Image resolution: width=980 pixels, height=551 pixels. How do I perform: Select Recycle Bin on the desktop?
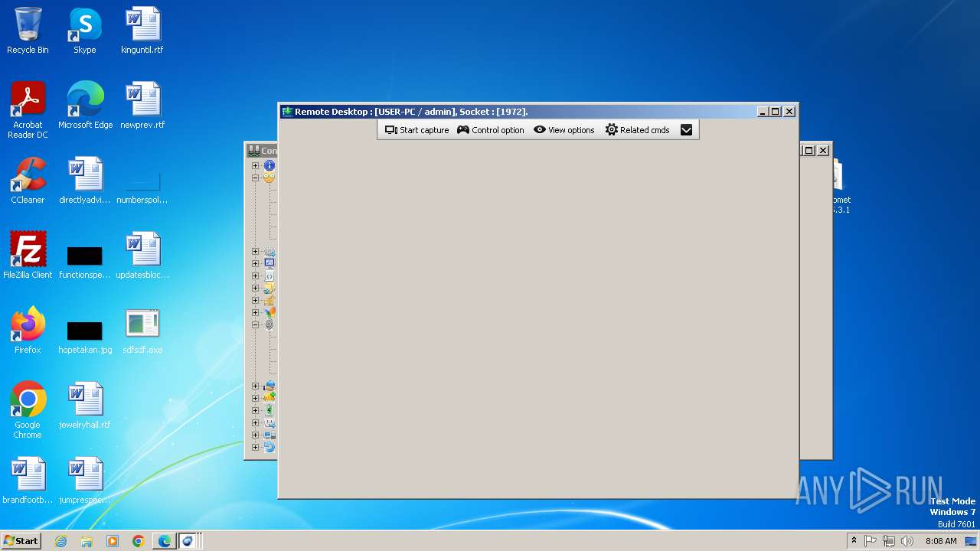point(28,31)
